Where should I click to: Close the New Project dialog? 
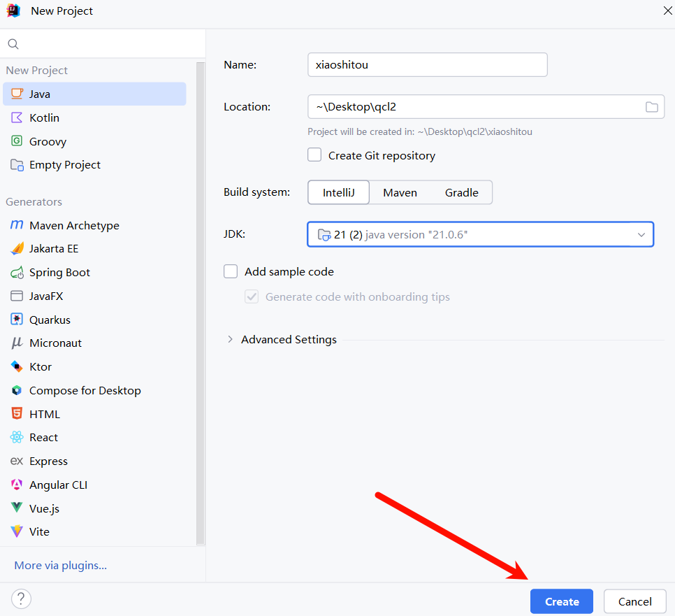(x=667, y=10)
